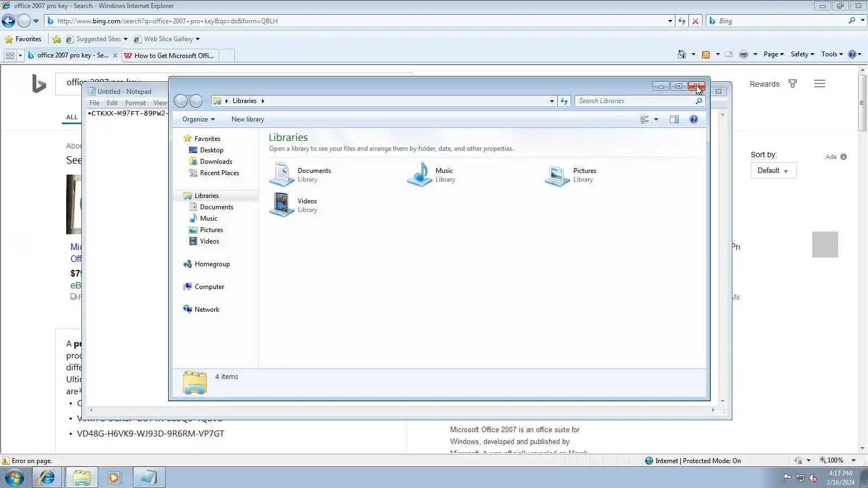Click the Explorer back arrow button

point(181,101)
